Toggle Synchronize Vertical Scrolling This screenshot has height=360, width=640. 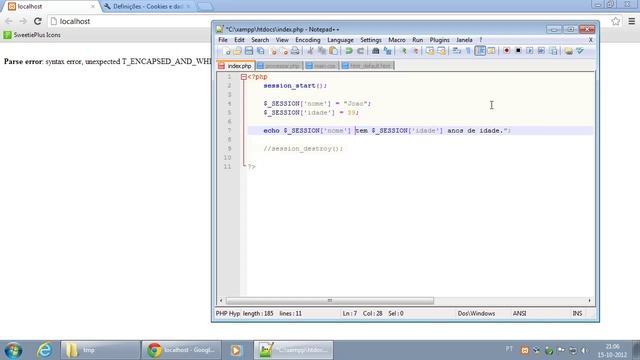coord(430,51)
